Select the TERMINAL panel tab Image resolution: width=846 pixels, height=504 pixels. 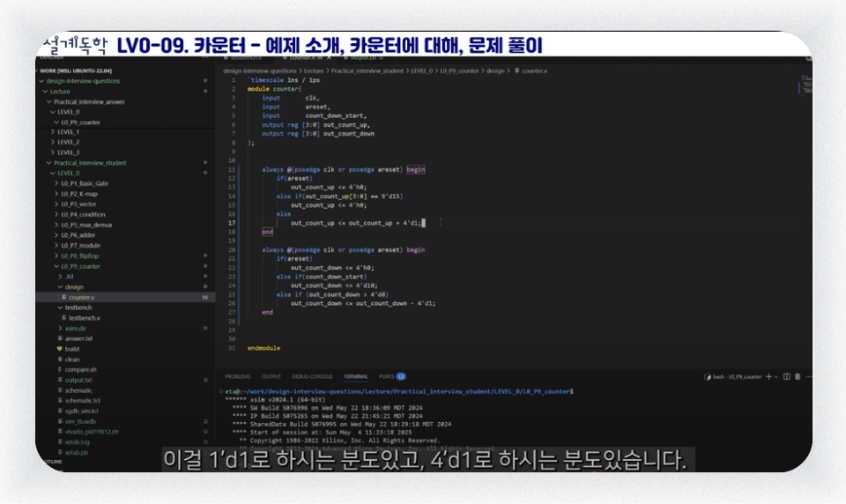click(x=355, y=376)
